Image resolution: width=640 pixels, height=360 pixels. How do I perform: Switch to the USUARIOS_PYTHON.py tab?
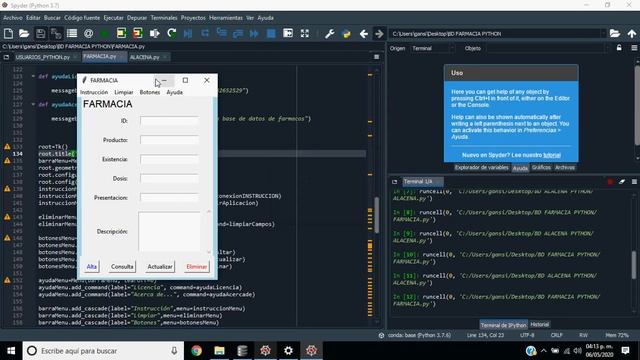click(42, 57)
